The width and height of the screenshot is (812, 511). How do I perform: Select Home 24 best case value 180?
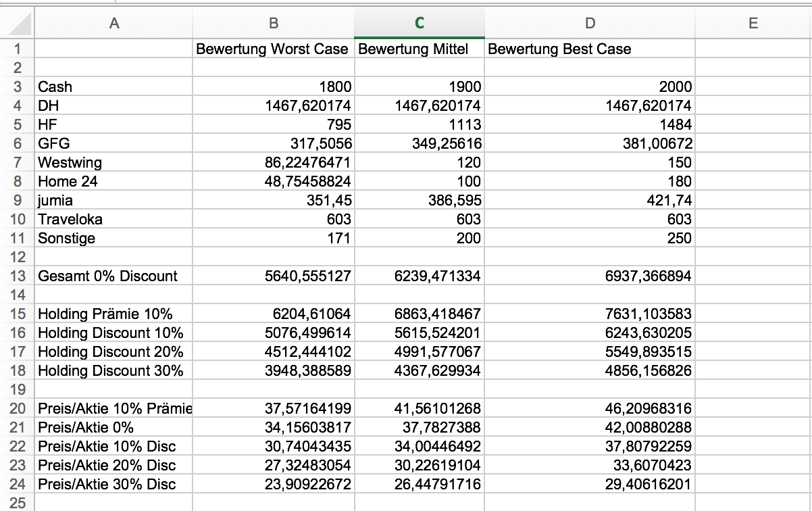[x=590, y=181]
